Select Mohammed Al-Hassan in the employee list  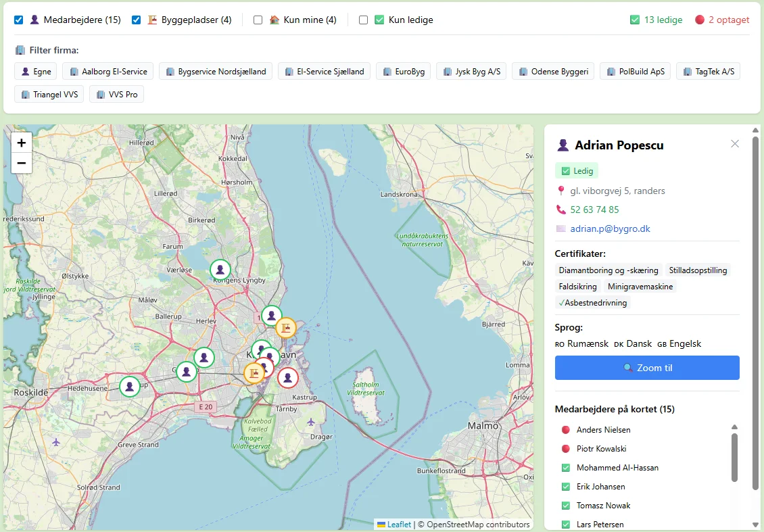tap(617, 468)
